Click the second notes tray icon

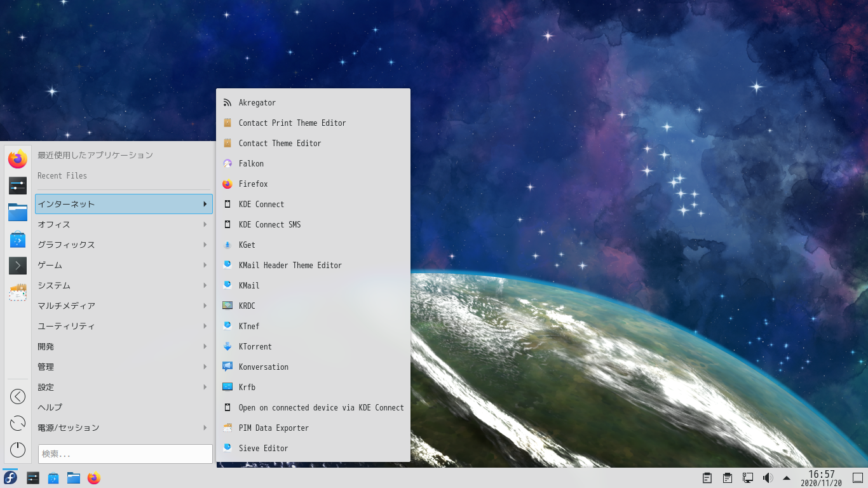(728, 478)
